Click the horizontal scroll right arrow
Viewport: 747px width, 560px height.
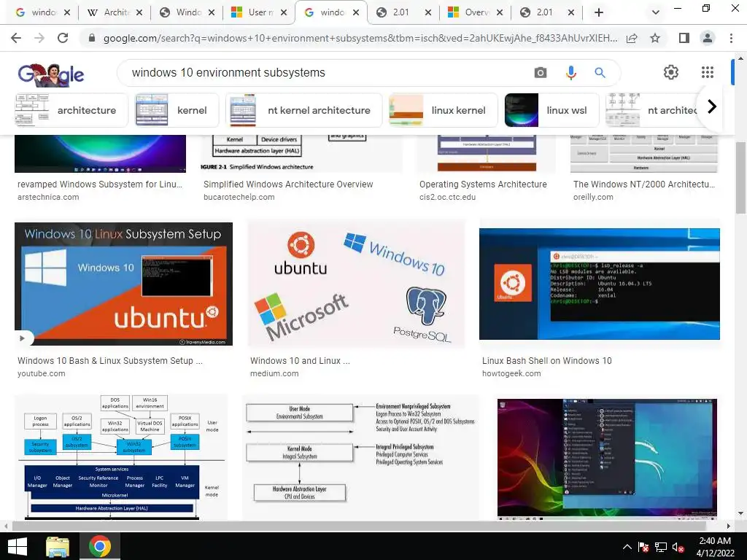click(729, 526)
